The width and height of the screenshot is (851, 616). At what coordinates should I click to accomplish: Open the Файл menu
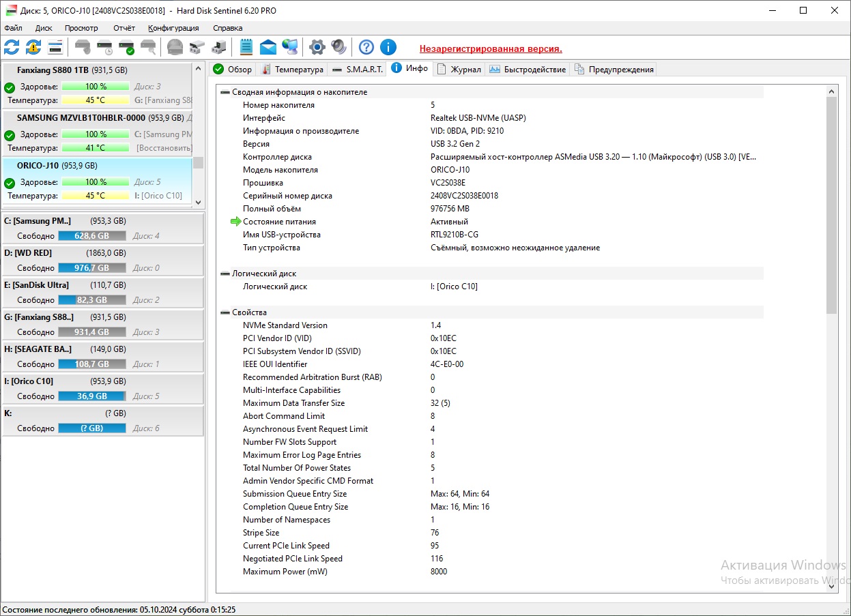pos(13,28)
